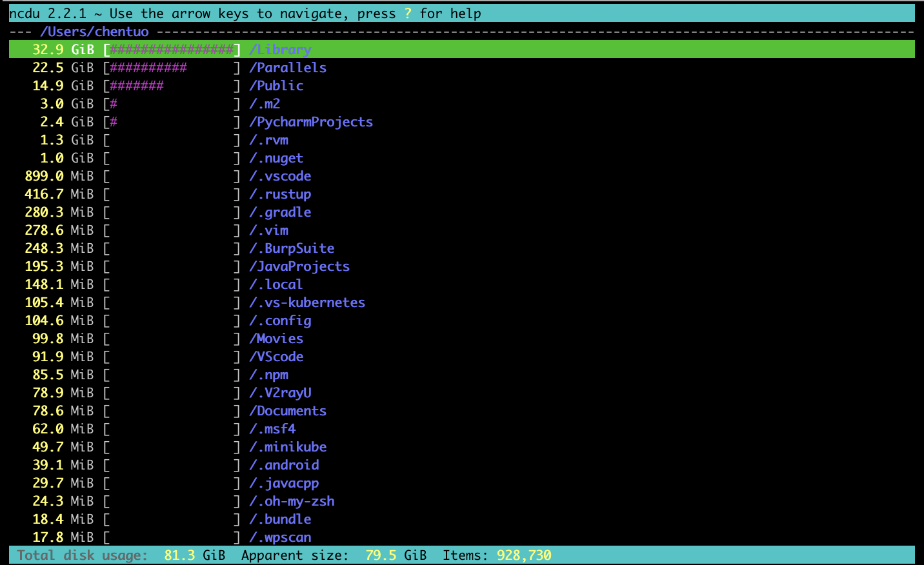This screenshot has width=924, height=565.
Task: Select the /Public folder entry
Action: (276, 86)
